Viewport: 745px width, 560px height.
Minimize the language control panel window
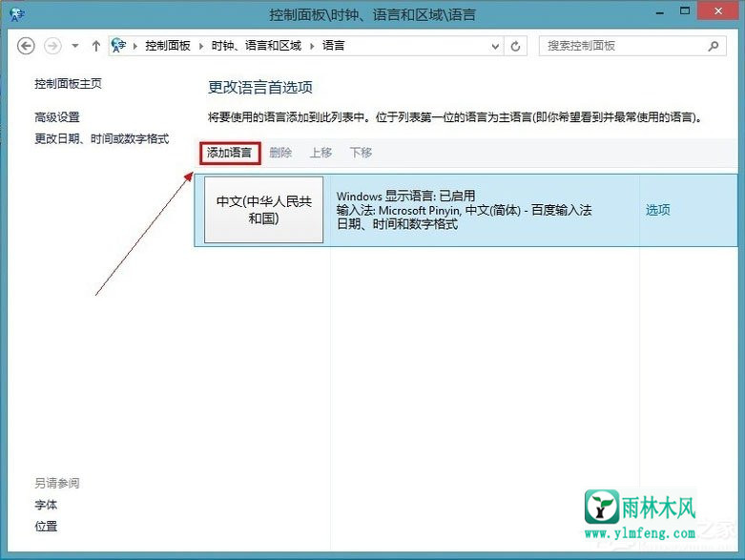click(659, 12)
